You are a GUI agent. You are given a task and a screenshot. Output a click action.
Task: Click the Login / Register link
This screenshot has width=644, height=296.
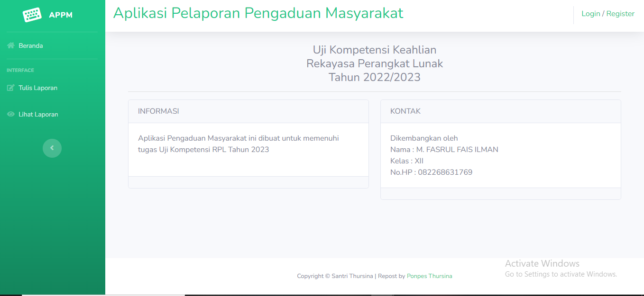[x=607, y=14]
